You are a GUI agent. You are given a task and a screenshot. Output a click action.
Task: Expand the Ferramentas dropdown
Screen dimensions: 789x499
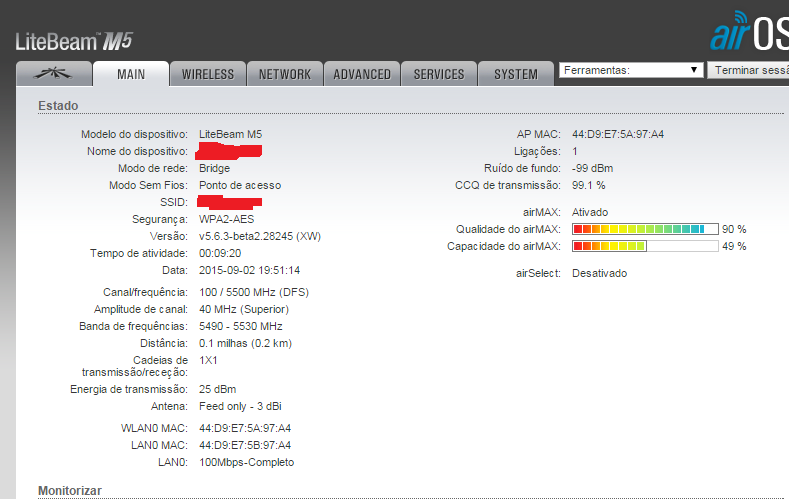coord(631,70)
